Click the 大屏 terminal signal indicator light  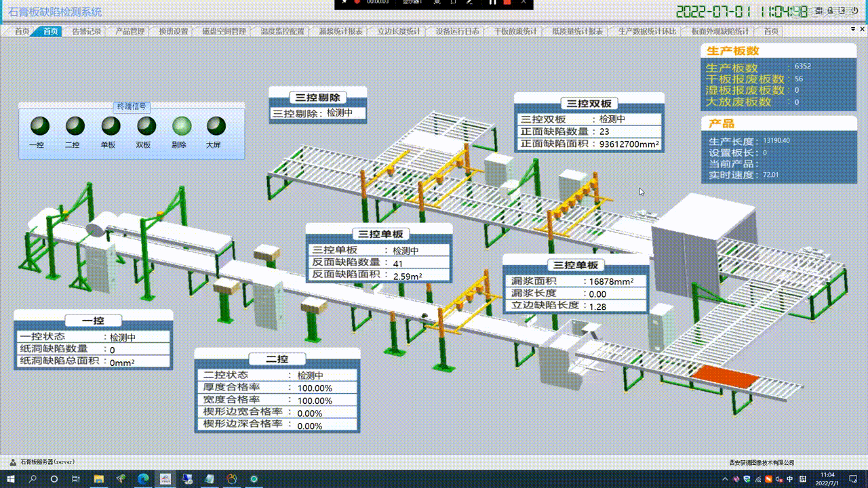point(216,126)
